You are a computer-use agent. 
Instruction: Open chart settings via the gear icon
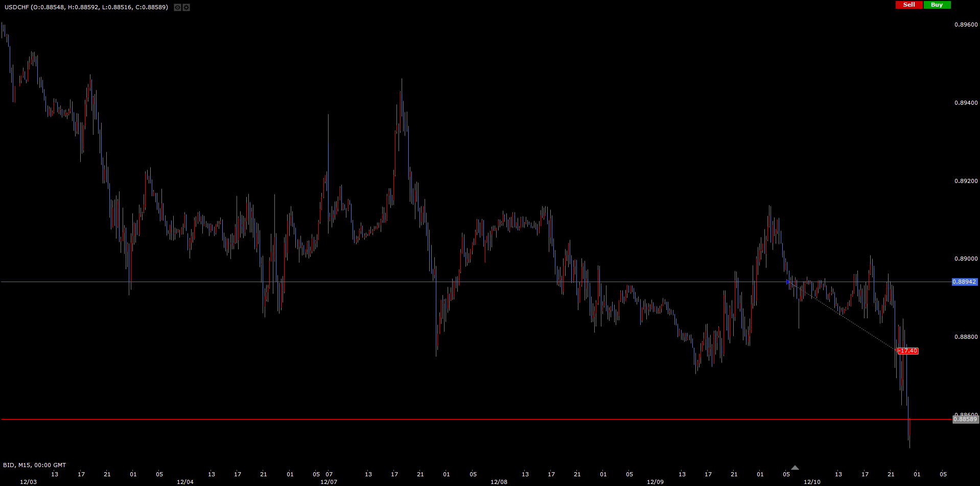tap(186, 8)
